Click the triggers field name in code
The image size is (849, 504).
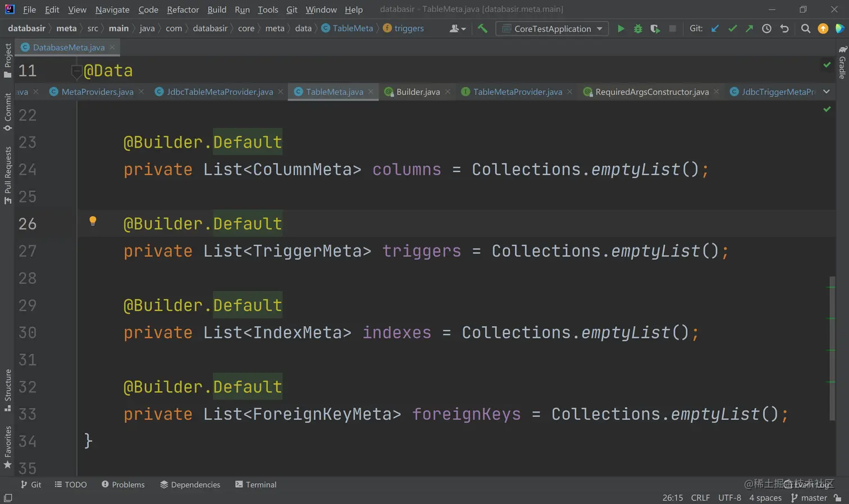tap(422, 251)
